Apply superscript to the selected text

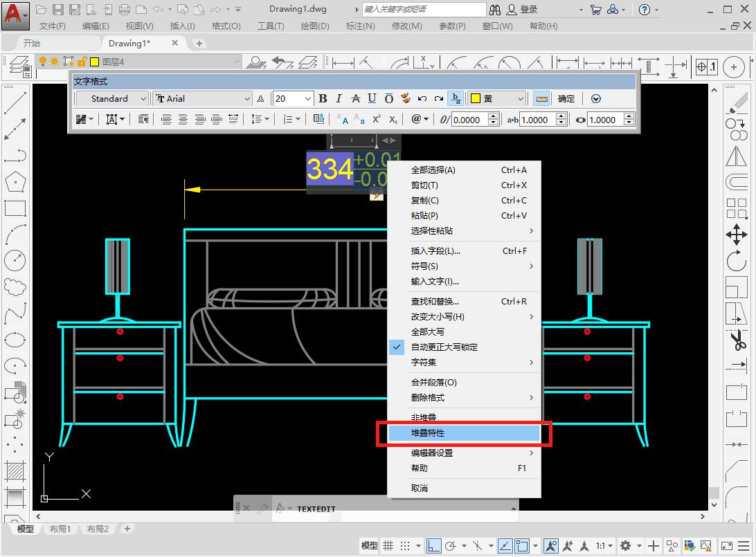377,120
